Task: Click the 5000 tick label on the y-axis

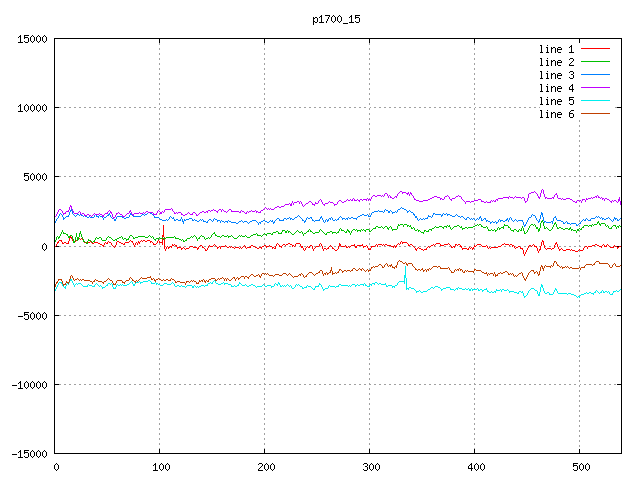Action: point(35,177)
